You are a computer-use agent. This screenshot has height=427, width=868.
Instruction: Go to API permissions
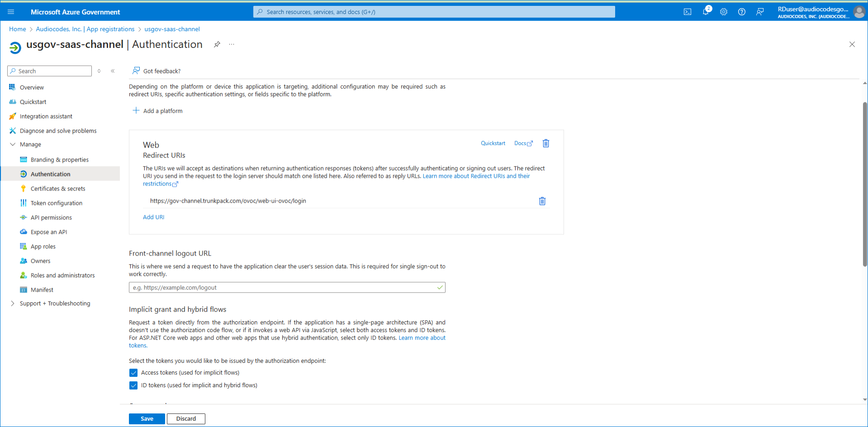[51, 218]
